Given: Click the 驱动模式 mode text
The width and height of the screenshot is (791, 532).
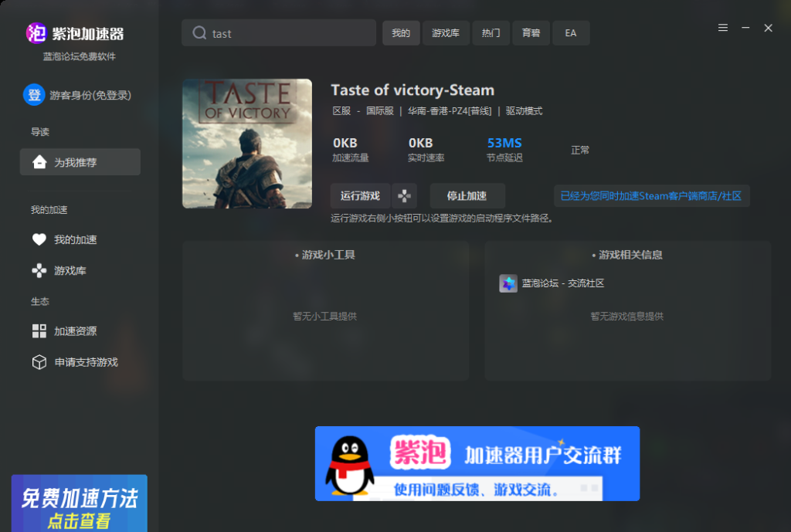Looking at the screenshot, I should [x=525, y=111].
